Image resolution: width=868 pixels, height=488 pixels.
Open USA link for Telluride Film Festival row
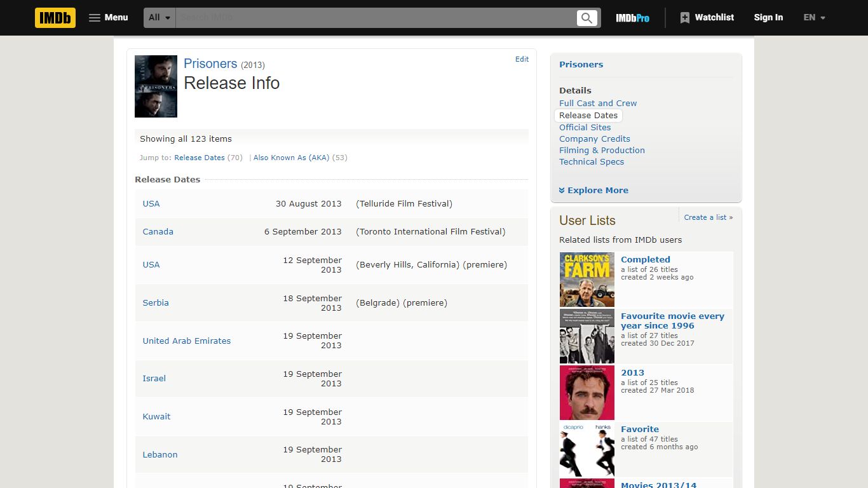coord(151,204)
